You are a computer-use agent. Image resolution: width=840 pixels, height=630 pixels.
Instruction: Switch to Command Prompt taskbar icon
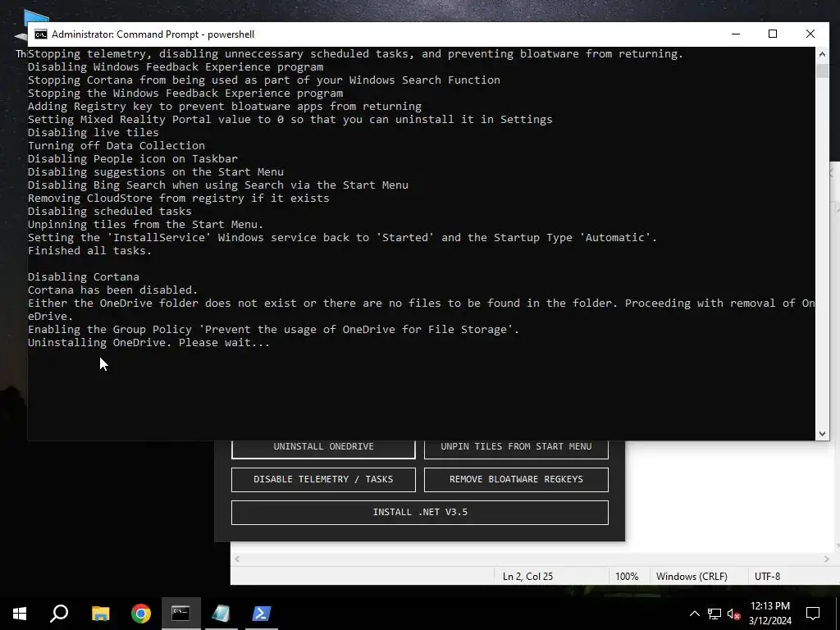(180, 614)
